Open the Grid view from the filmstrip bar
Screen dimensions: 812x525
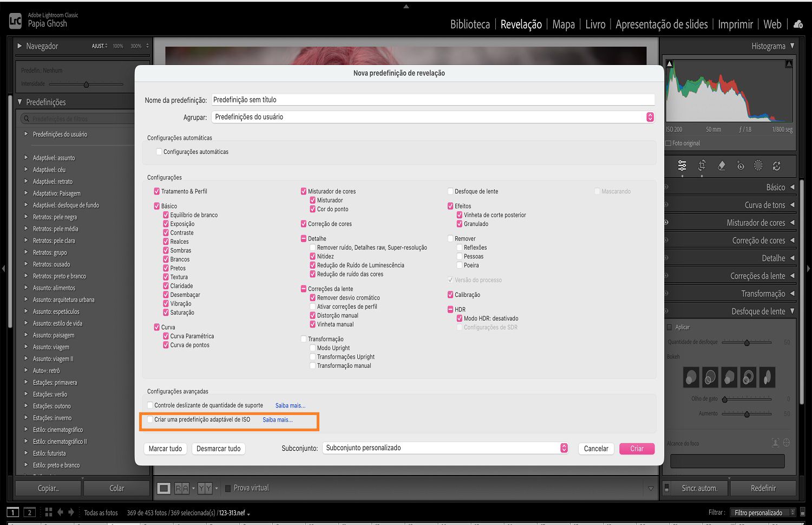49,512
